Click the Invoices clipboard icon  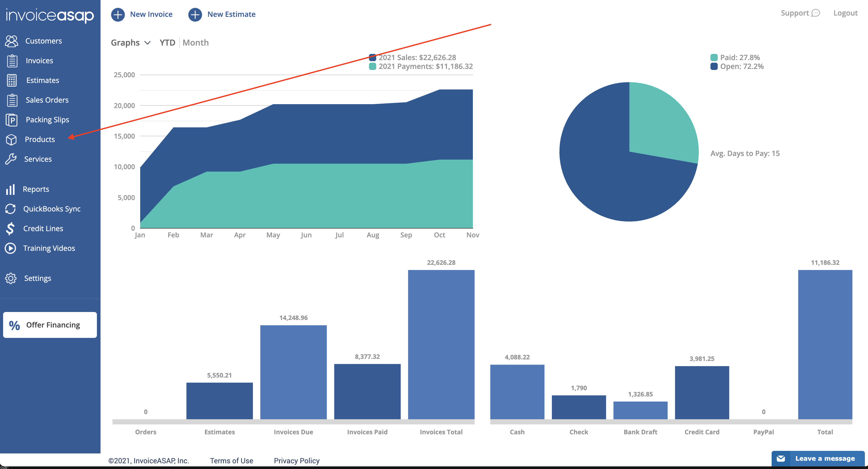pos(12,61)
